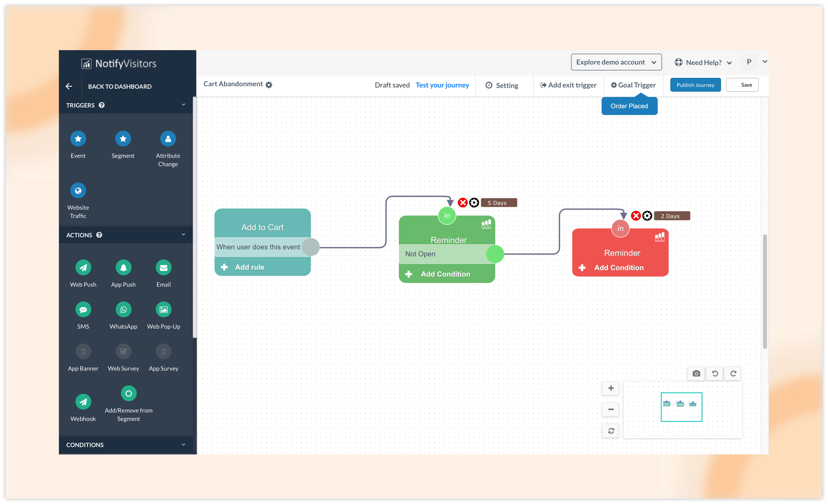Screen dimensions: 828x504
Task: Open the Explore demo account dropdown
Action: [616, 62]
